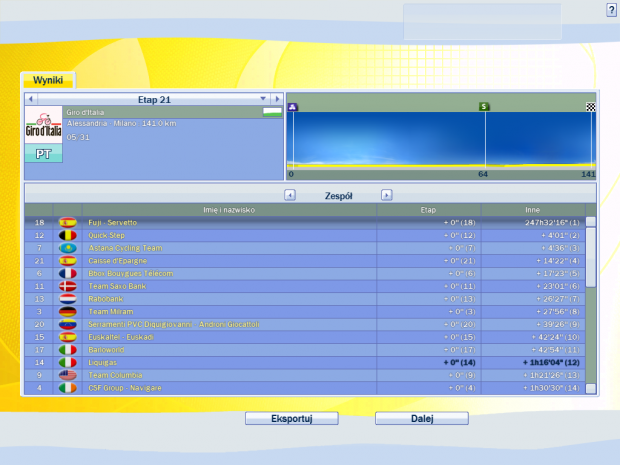Switch to next classification after Zespół
The image size is (620, 465).
pyautogui.click(x=387, y=195)
